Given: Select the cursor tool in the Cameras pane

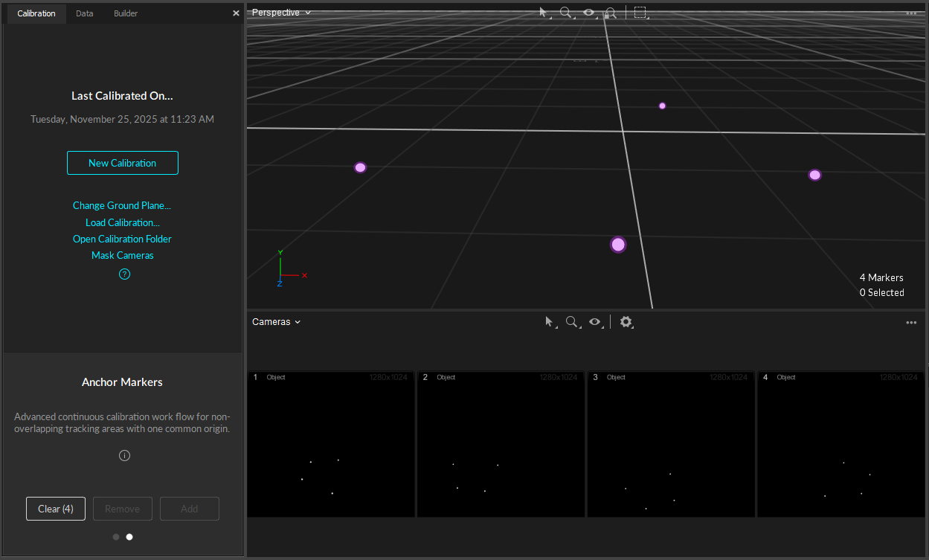Looking at the screenshot, I should [x=550, y=322].
